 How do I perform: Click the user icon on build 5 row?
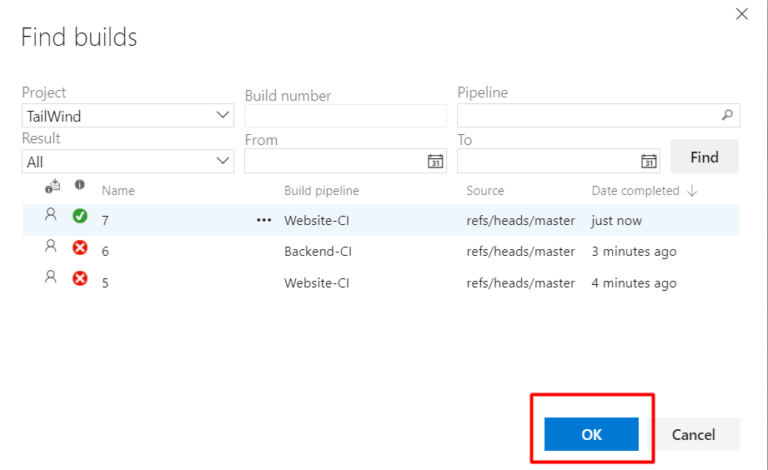coord(50,277)
